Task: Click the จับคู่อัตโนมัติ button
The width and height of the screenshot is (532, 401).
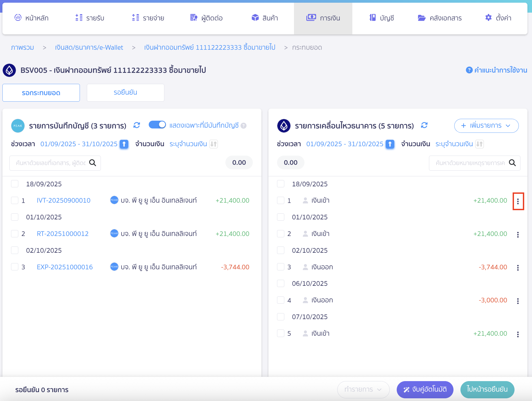Action: (x=425, y=389)
